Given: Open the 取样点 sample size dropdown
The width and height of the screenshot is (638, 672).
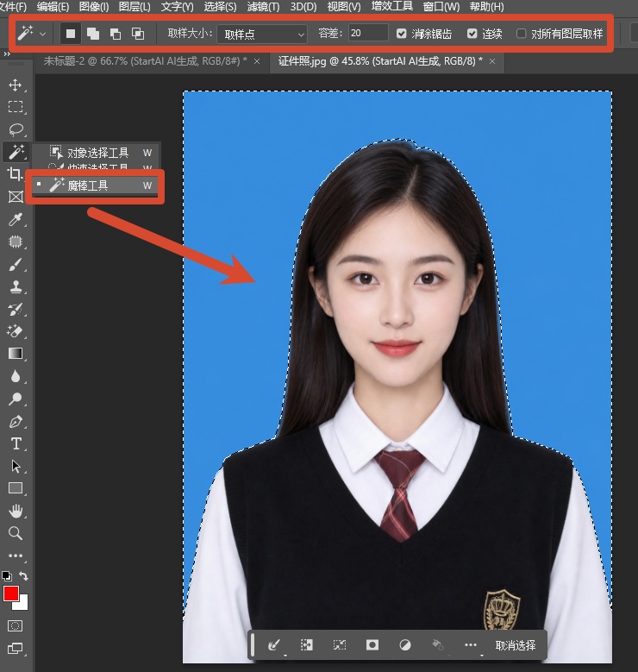Looking at the screenshot, I should click(262, 34).
